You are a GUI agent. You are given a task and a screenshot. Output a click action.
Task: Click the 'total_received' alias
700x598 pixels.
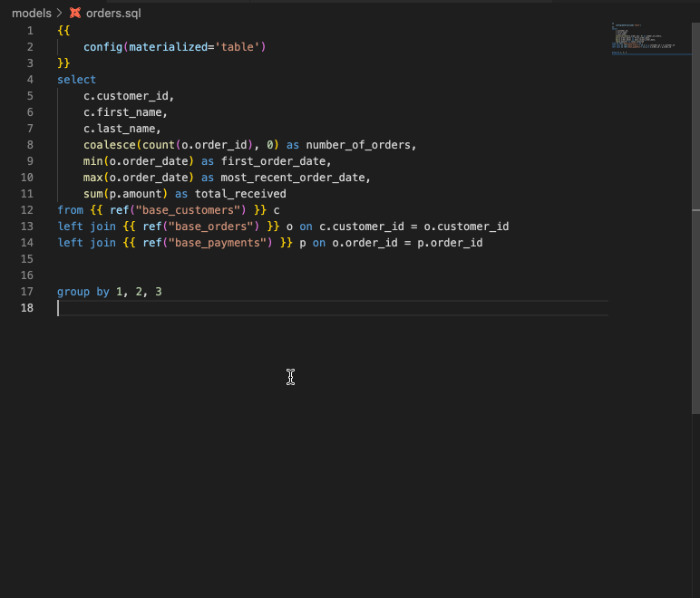click(x=240, y=194)
